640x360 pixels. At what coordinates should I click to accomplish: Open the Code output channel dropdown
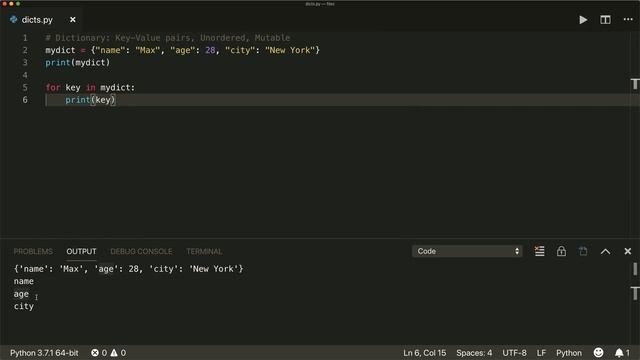coord(467,251)
